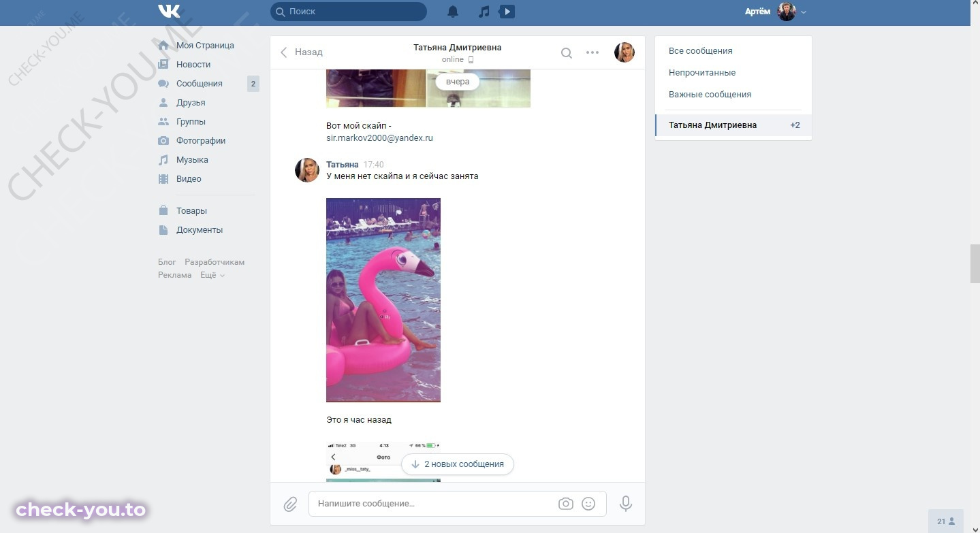The width and height of the screenshot is (980, 533).
Task: Click the document icon beside Документы
Action: (x=163, y=230)
